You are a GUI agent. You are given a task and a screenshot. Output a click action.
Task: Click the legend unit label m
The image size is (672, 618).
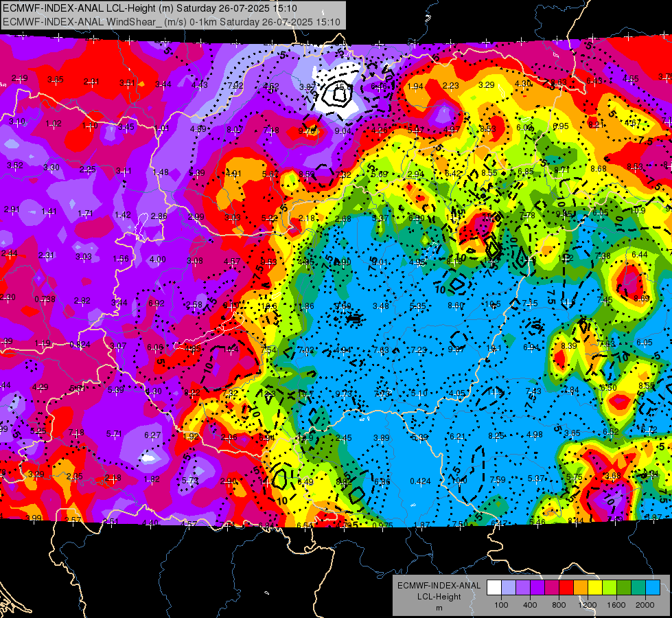(439, 608)
